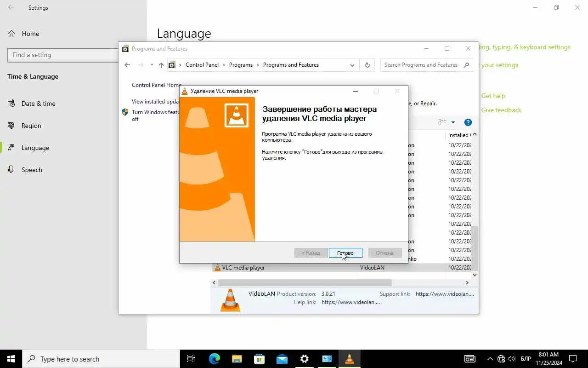This screenshot has width=588, height=368.
Task: Open Task View from the taskbar
Action: click(191, 359)
